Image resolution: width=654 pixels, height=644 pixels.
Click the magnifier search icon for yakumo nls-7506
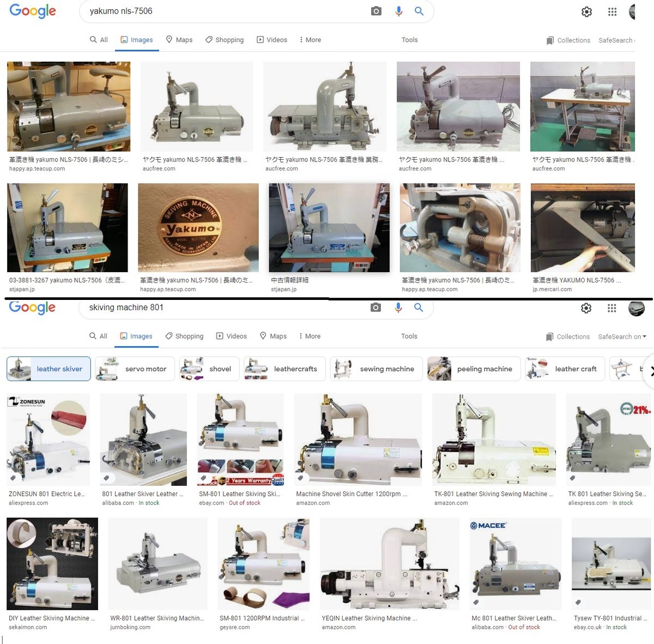[419, 11]
